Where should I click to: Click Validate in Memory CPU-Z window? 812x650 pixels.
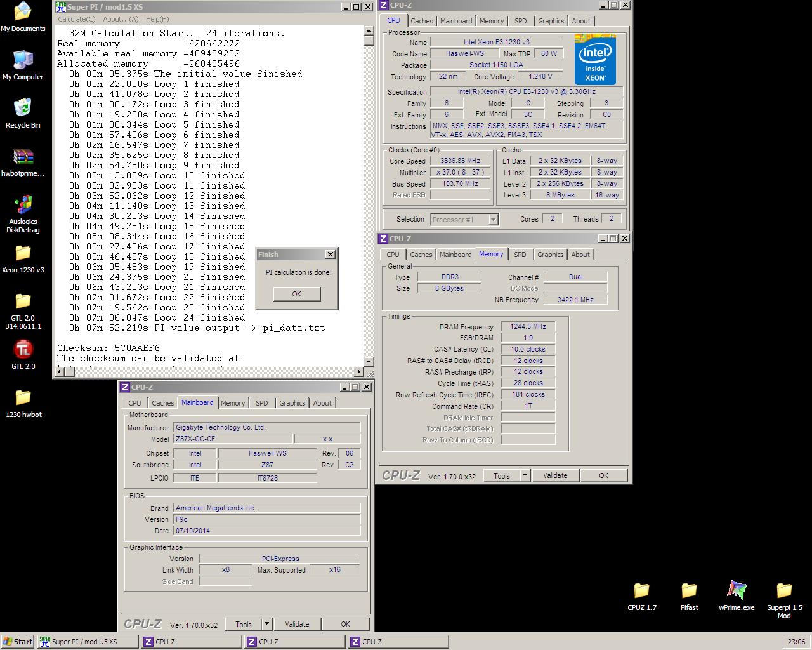click(x=555, y=475)
